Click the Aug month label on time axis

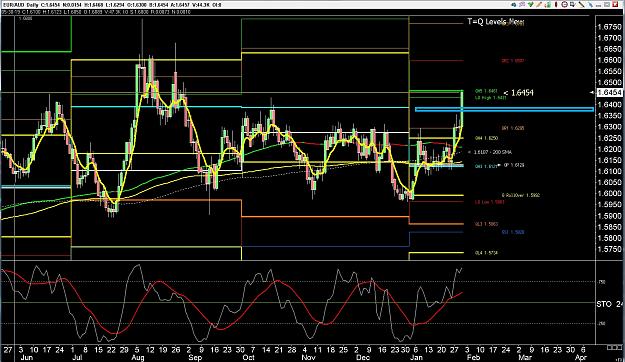[x=138, y=358]
